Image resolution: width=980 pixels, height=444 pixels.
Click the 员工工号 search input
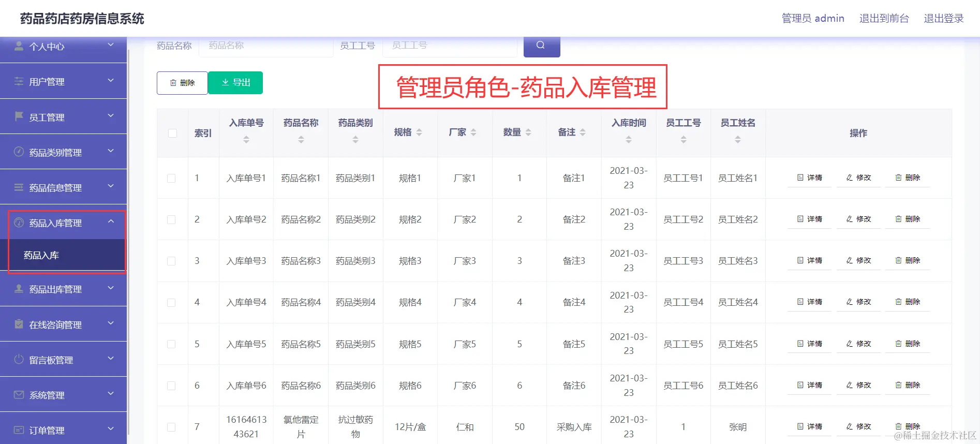(450, 46)
